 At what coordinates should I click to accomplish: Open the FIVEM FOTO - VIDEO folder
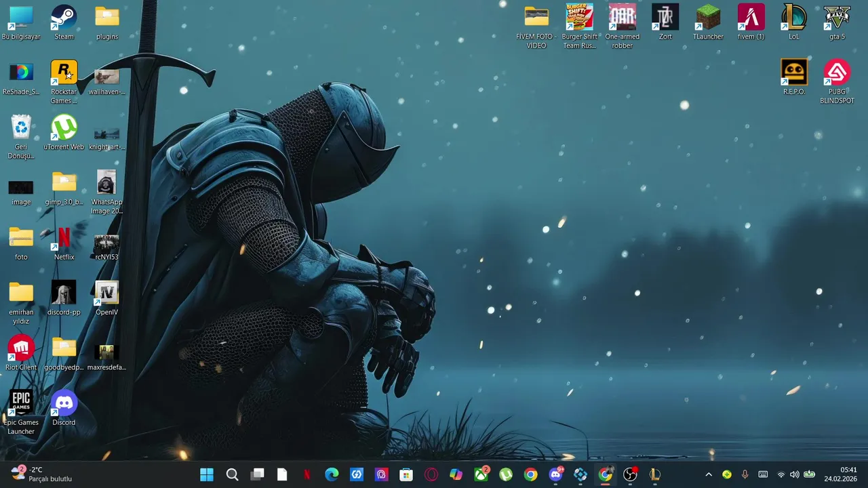pyautogui.click(x=536, y=27)
